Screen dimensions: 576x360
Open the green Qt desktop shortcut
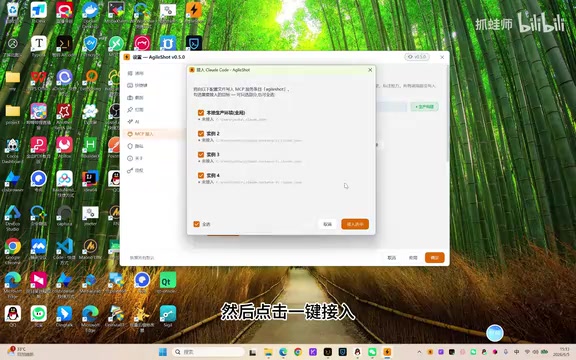168,283
